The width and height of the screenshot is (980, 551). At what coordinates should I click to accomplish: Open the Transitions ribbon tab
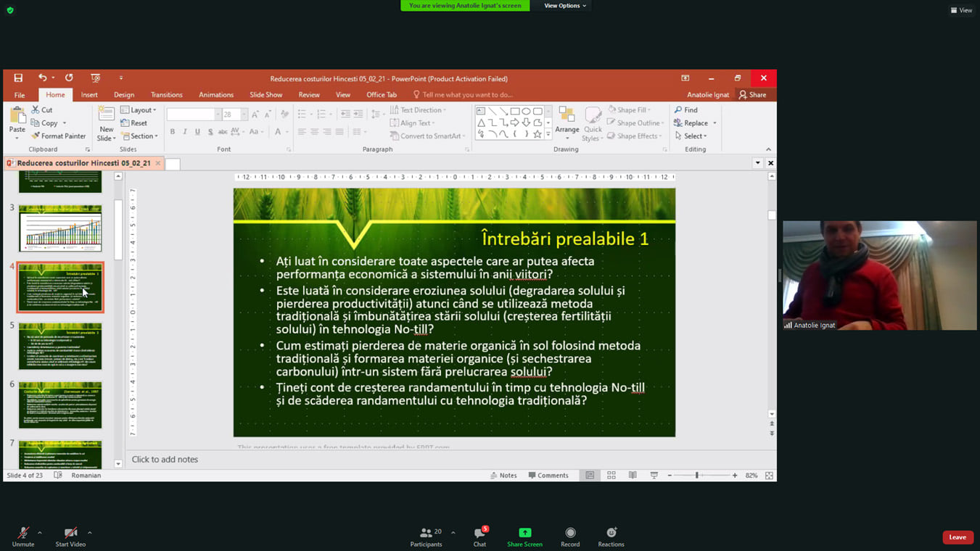coord(166,95)
